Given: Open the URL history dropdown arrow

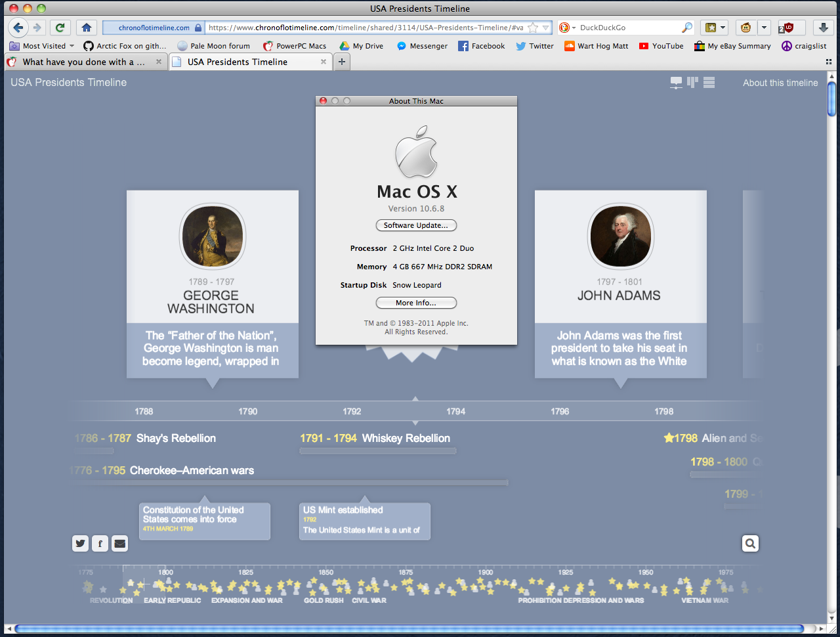Looking at the screenshot, I should click(x=545, y=28).
